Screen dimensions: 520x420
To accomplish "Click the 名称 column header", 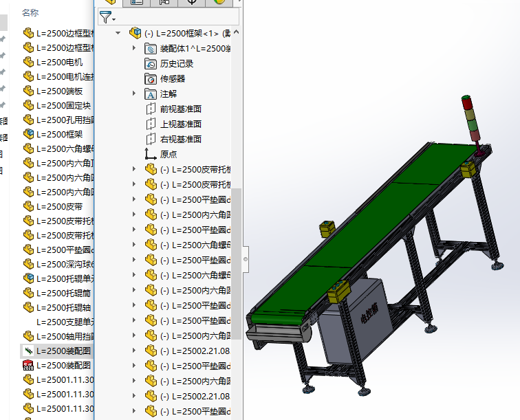I will click(30, 12).
